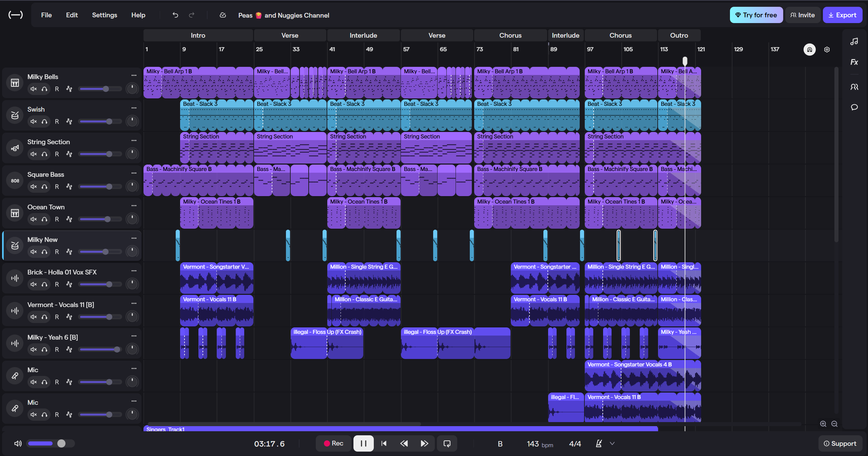868x456 pixels.
Task: Open the chat comment icon in sidebar
Action: coord(854,107)
